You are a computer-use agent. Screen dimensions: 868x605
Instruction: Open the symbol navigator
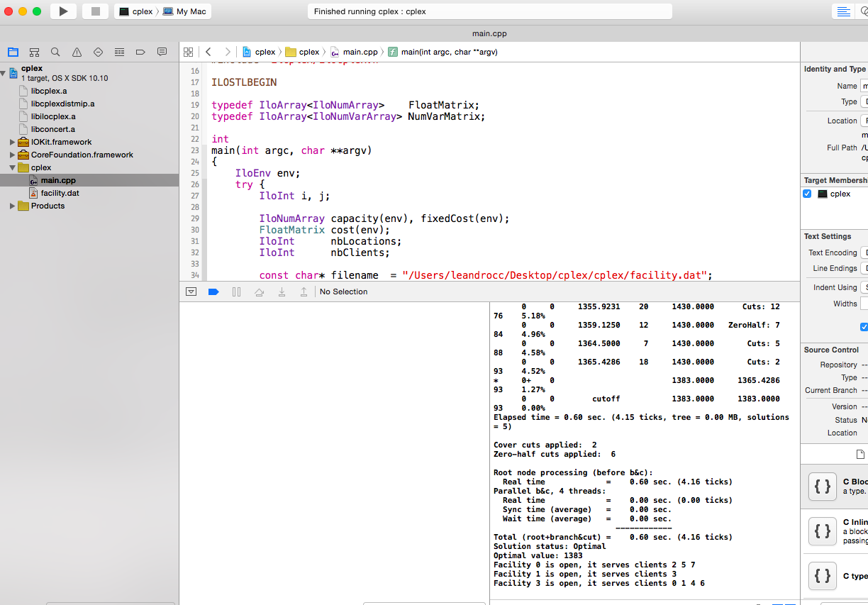click(x=34, y=52)
